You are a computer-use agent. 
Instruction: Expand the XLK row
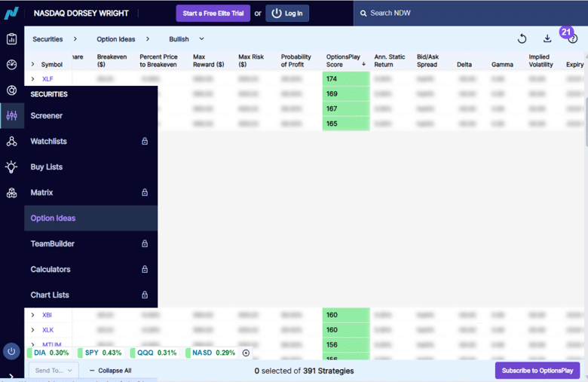[x=32, y=330]
